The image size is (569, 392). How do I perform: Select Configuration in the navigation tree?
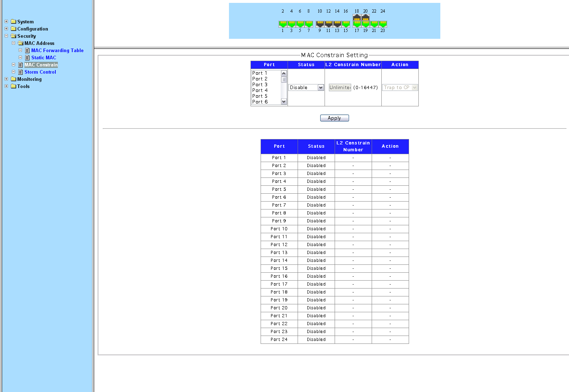(x=32, y=29)
